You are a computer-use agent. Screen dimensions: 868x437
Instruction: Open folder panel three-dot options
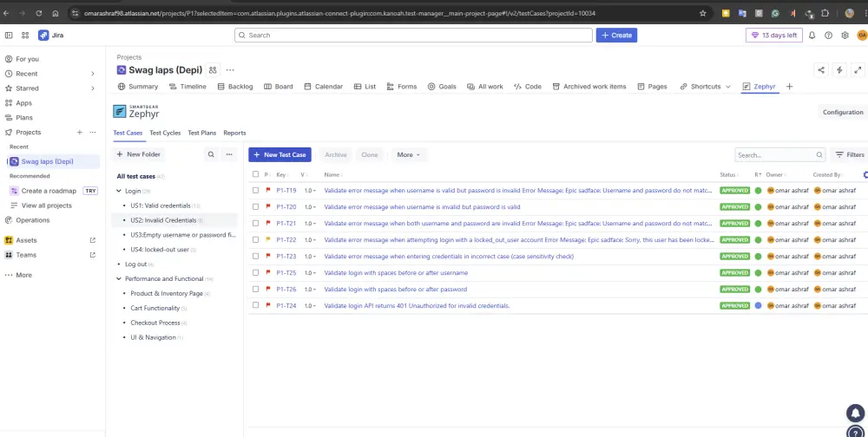229,155
